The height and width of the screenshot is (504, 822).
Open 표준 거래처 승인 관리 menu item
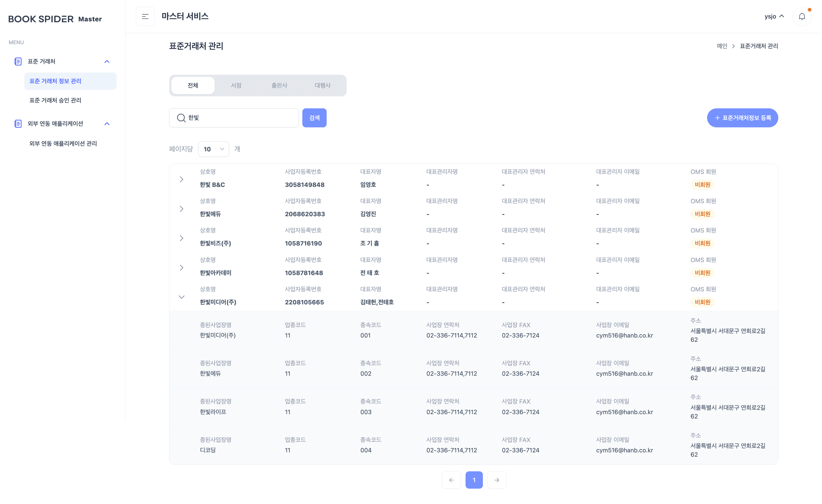[x=55, y=100]
